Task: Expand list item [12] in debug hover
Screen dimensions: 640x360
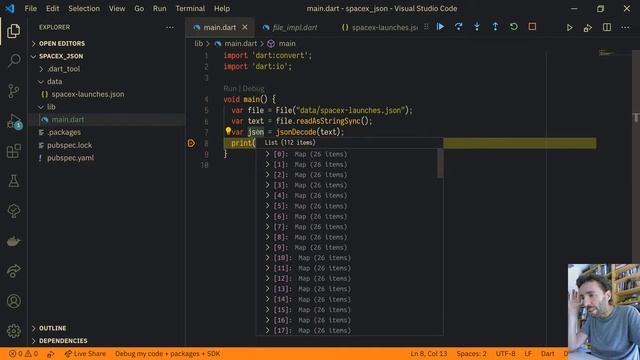Action: coord(267,278)
